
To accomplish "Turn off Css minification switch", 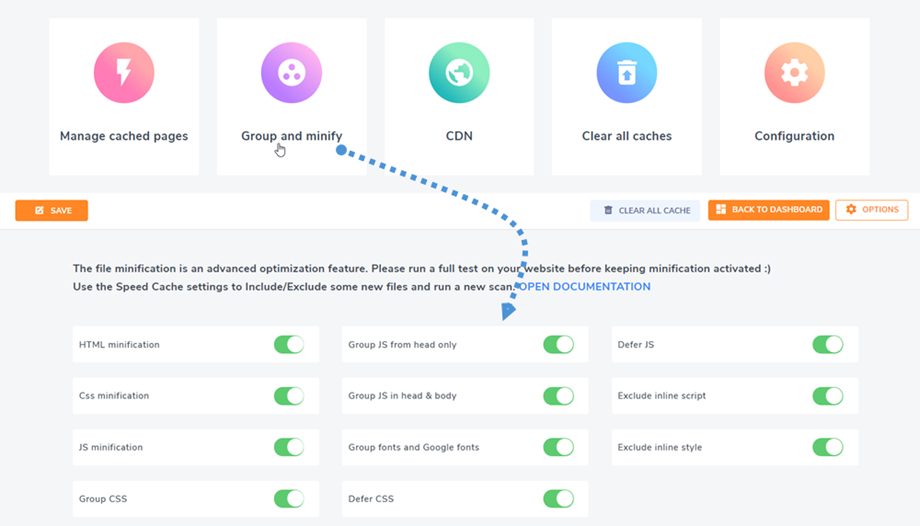I will pos(289,396).
